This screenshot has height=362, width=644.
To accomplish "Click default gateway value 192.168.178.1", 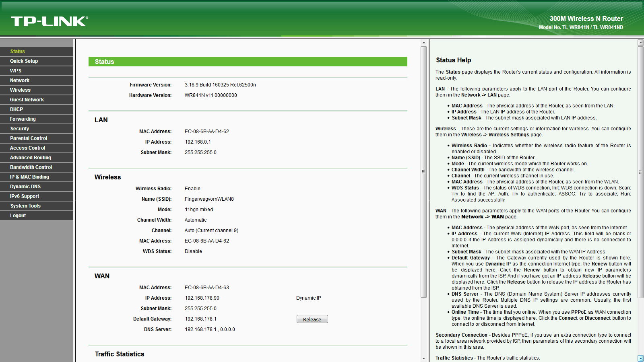I will pyautogui.click(x=200, y=319).
